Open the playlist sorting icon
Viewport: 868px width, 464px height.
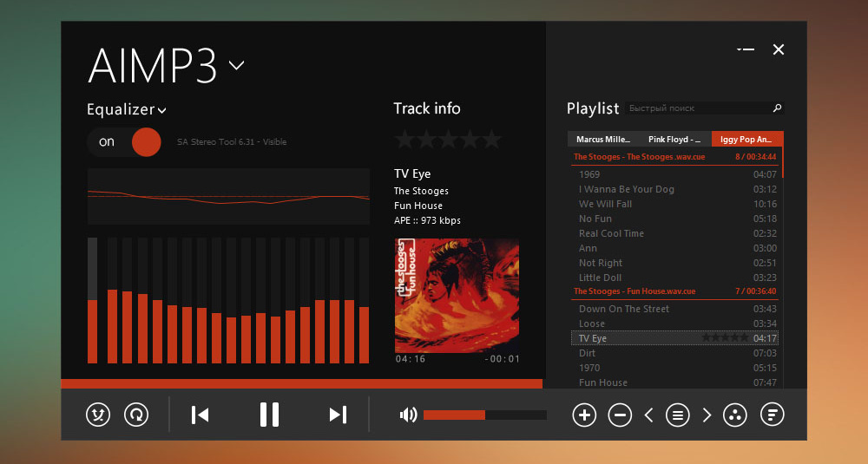[x=772, y=415]
